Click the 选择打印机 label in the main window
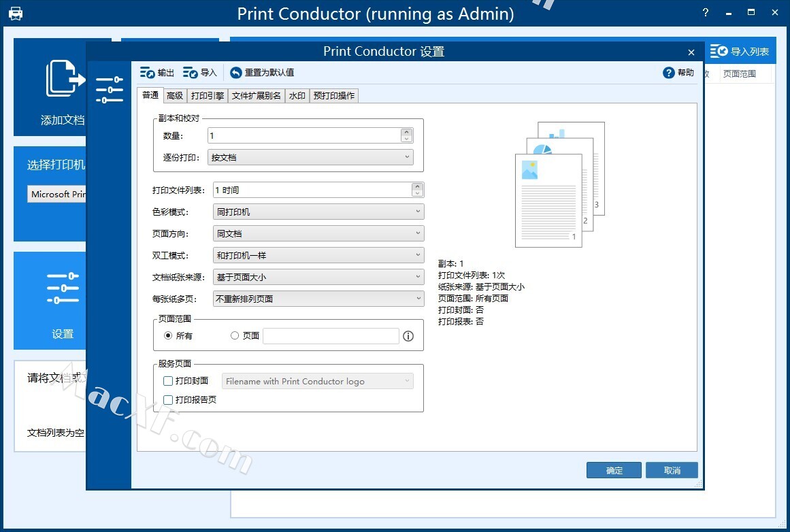The width and height of the screenshot is (790, 532). tap(56, 165)
